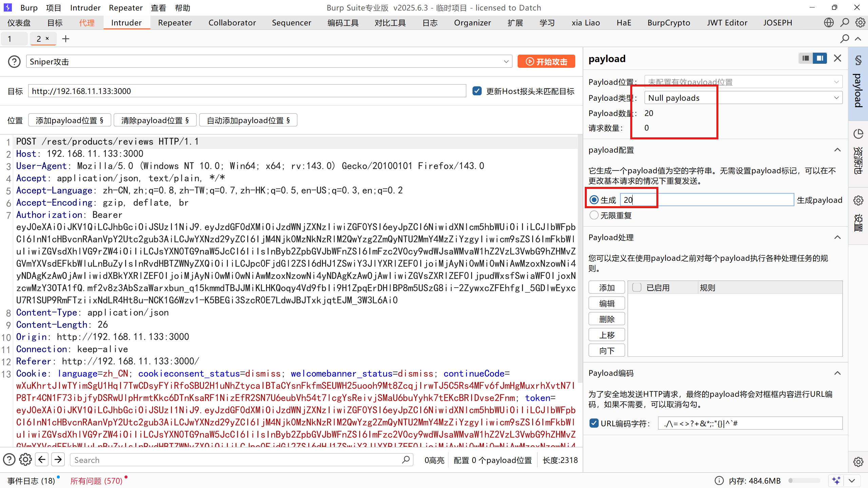Go to next search match arrow
Image resolution: width=868 pixels, height=488 pixels.
pyautogui.click(x=58, y=460)
